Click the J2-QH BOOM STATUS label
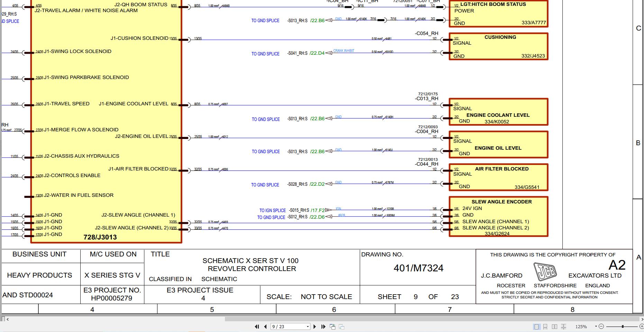Viewport: 644px width, 332px height. 141,5
